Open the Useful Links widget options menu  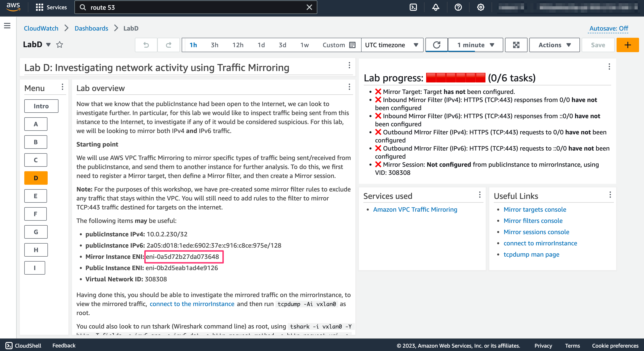click(610, 195)
